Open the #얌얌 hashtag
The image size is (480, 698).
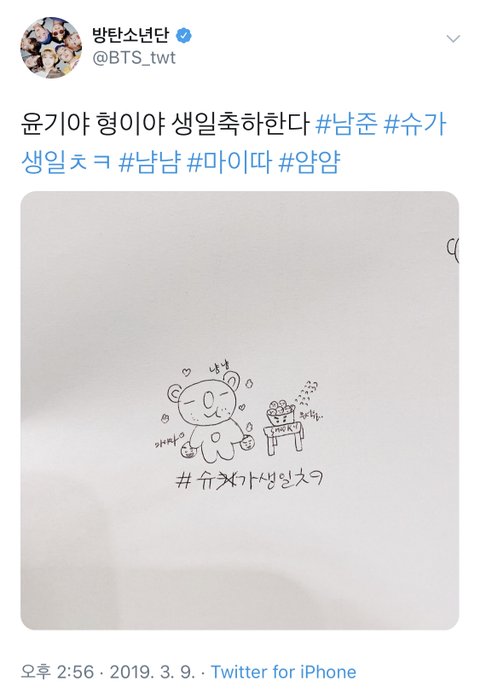(x=310, y=161)
